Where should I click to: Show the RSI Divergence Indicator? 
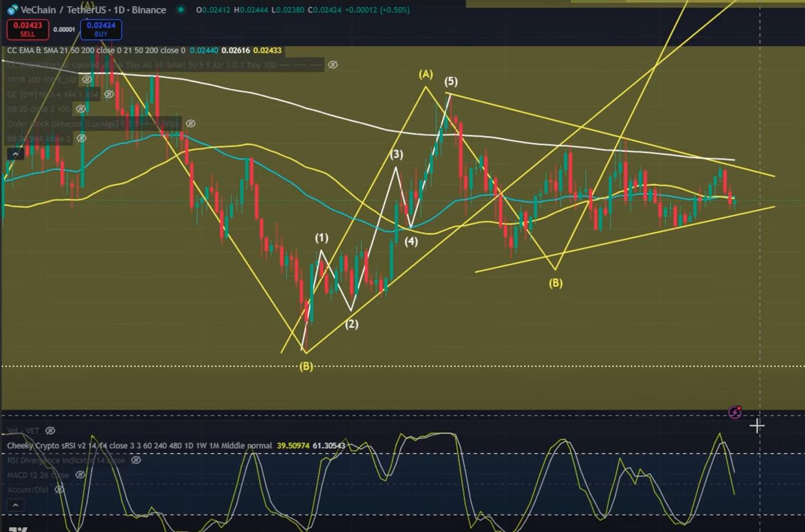135,460
